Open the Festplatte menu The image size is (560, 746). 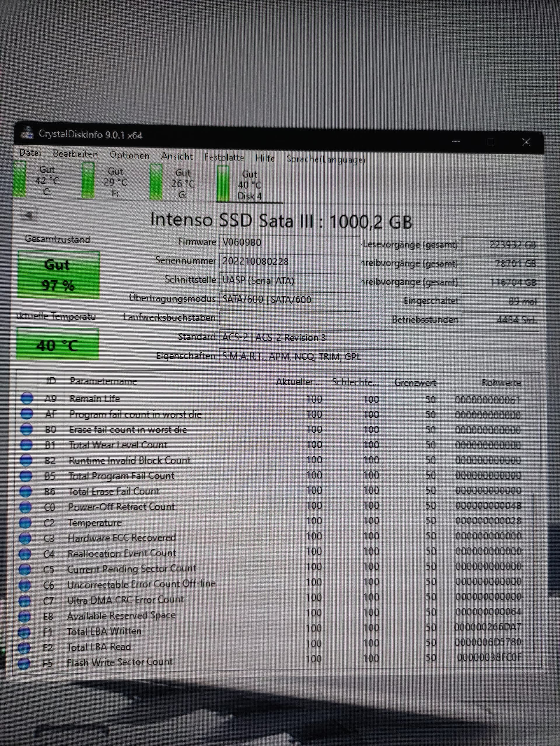(224, 158)
